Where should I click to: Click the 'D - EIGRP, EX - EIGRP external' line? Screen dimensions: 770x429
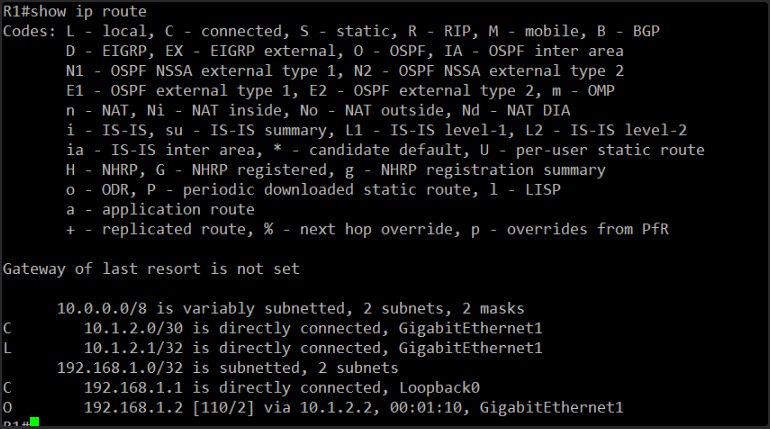point(345,51)
